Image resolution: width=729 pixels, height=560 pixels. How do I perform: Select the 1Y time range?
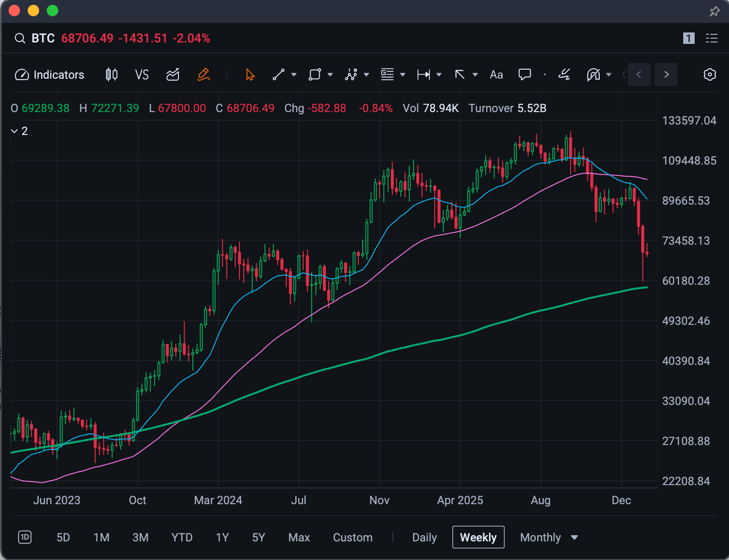[x=222, y=538]
